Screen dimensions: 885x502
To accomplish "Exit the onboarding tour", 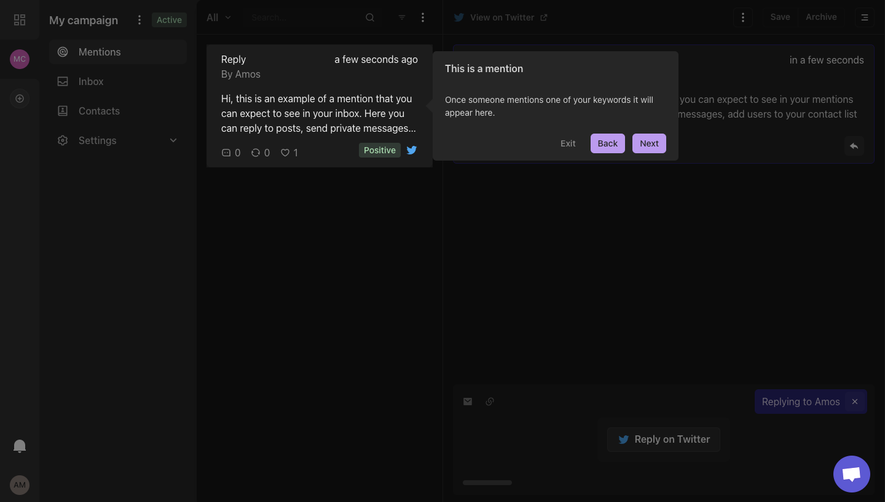I will pos(568,143).
